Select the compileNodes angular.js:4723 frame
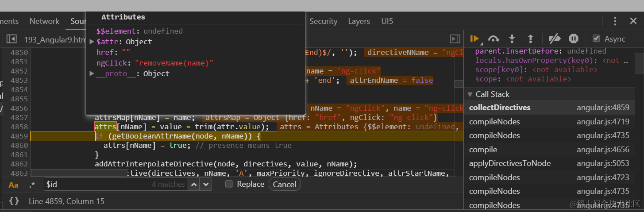 coord(549,177)
